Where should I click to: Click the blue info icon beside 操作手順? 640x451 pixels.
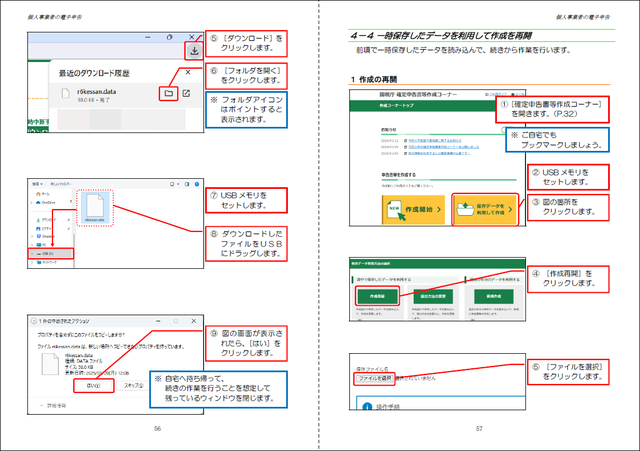pyautogui.click(x=367, y=407)
